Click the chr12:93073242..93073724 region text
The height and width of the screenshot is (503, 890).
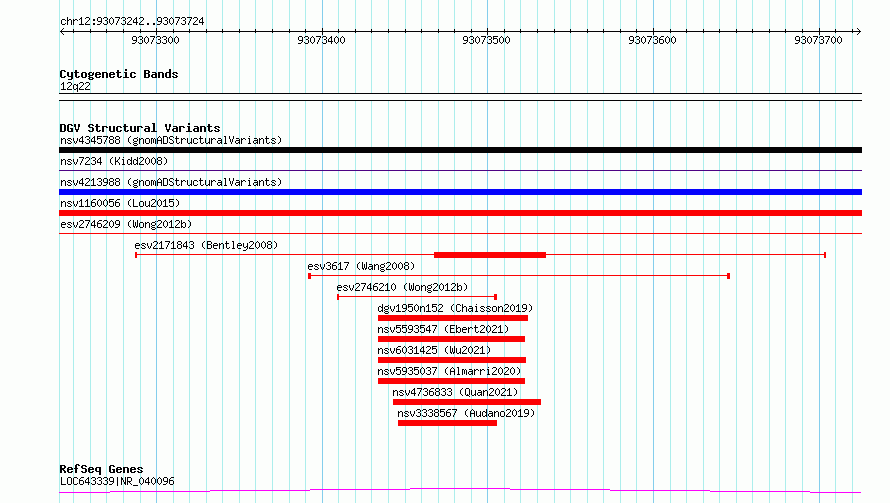tap(132, 22)
